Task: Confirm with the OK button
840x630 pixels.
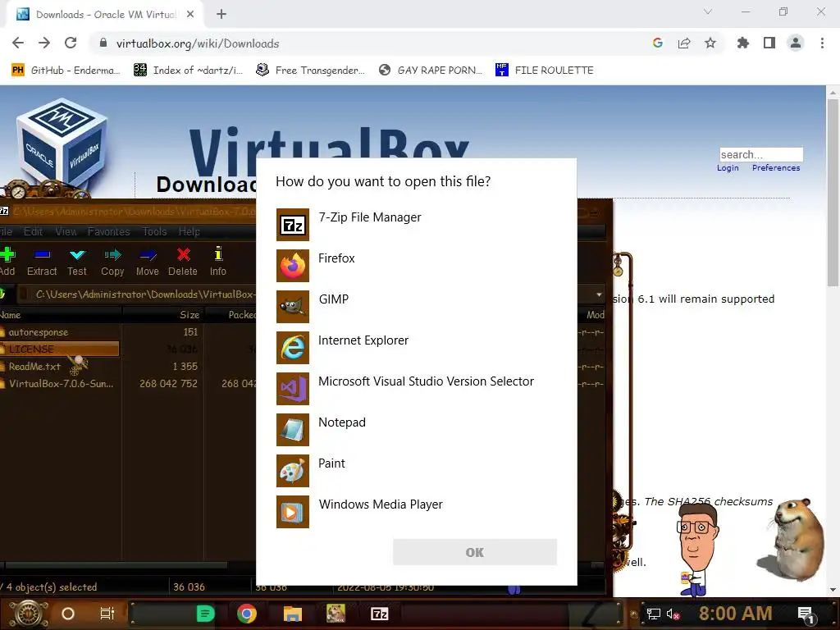Action: click(x=475, y=552)
